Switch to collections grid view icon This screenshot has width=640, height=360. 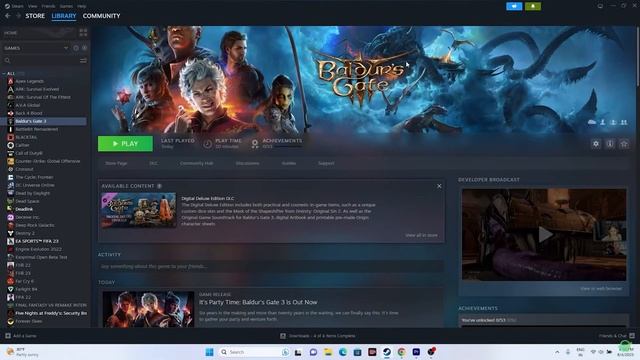83,33
